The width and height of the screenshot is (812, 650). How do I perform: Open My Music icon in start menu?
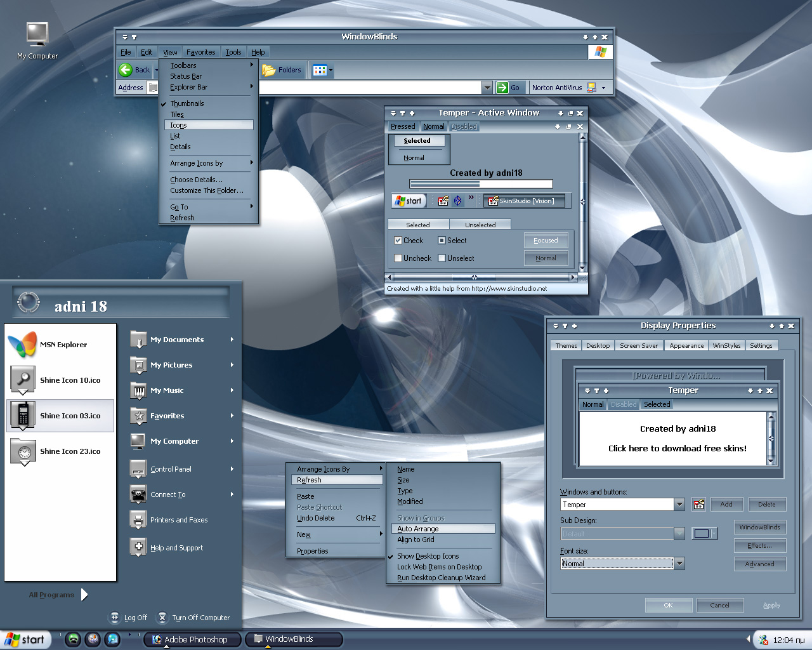coord(138,390)
